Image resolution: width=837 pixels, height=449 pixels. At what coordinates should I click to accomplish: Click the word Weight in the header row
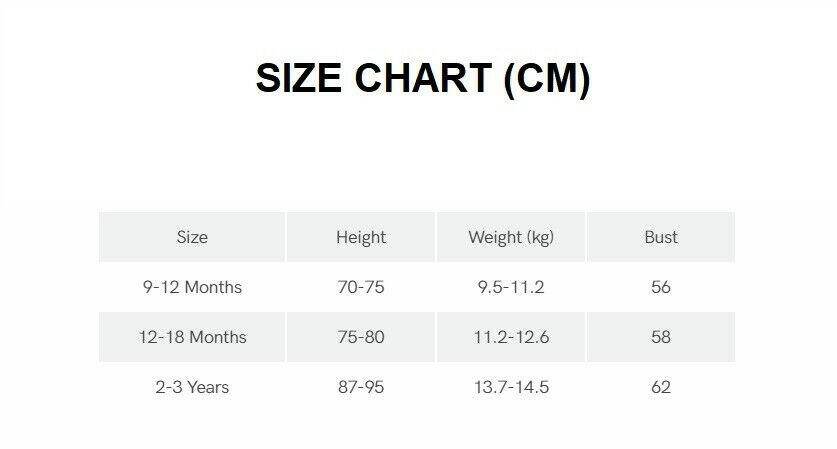tap(493, 237)
